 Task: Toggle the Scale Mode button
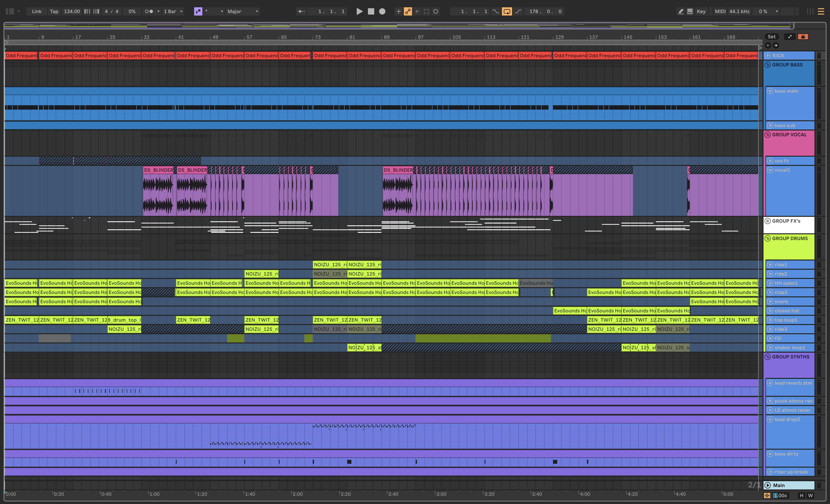(x=198, y=11)
